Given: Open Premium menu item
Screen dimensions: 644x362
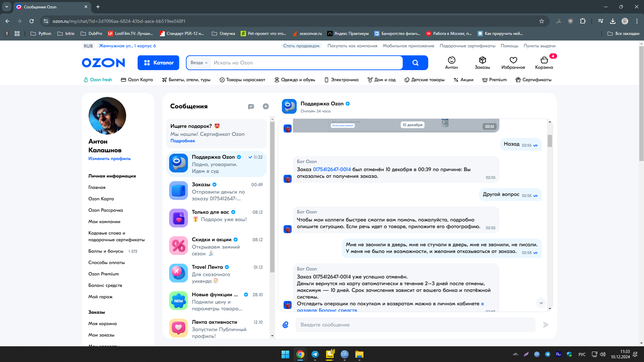Looking at the screenshot, I should click(x=494, y=80).
